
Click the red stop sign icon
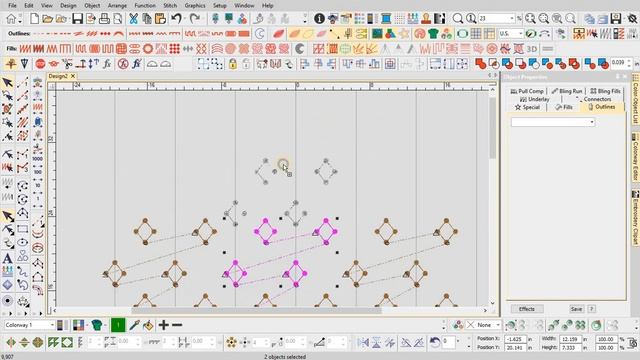click(40, 64)
